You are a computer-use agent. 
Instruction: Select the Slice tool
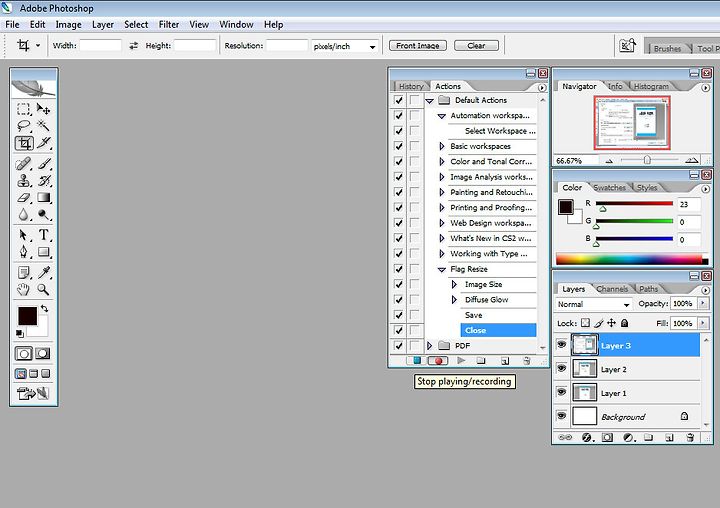[x=44, y=143]
